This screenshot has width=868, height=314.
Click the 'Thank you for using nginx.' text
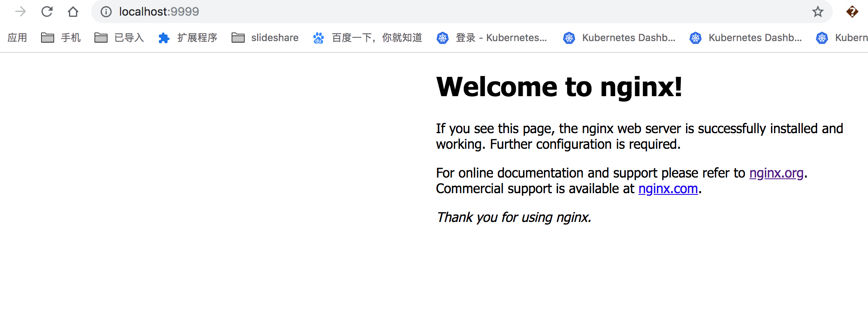click(514, 217)
